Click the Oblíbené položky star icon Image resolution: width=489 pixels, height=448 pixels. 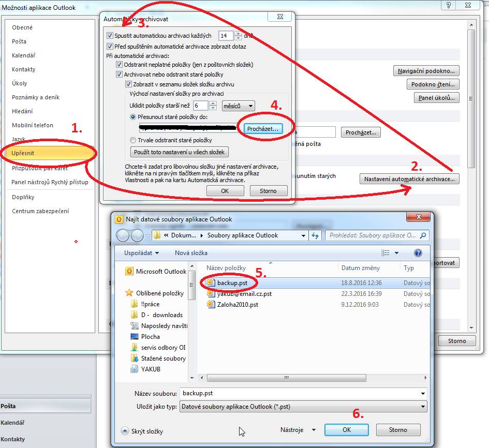point(129,293)
